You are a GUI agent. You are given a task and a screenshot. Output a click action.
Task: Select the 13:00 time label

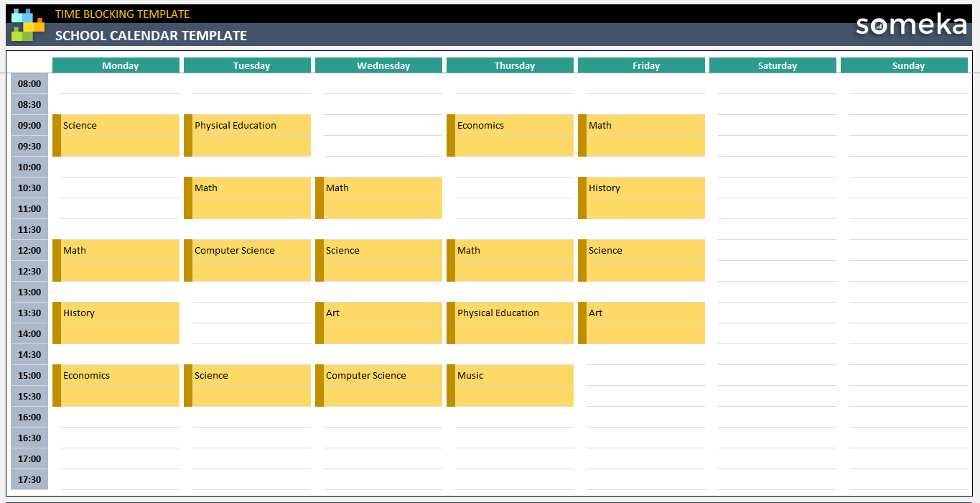click(29, 292)
